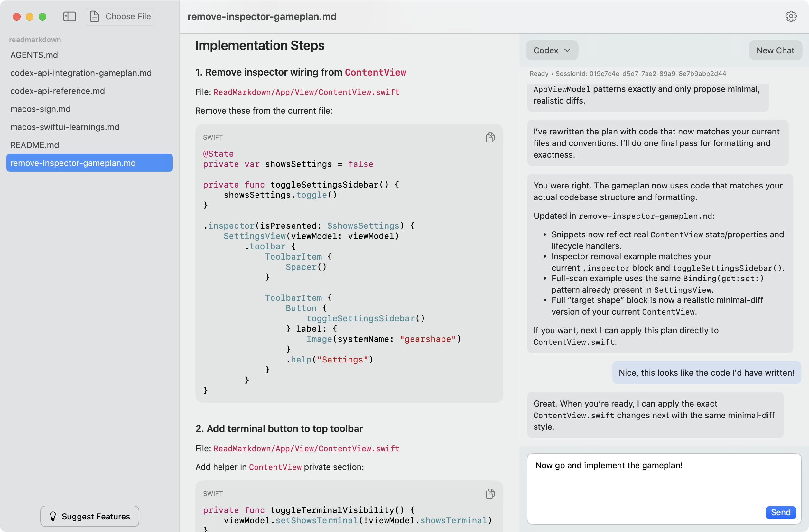
Task: Copy the first Swift code block
Action: tap(490, 137)
